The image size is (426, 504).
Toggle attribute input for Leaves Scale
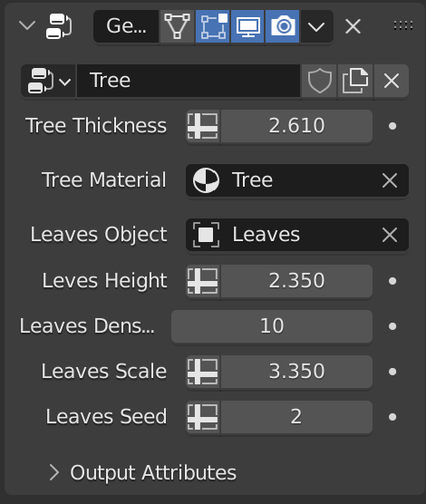tap(203, 372)
